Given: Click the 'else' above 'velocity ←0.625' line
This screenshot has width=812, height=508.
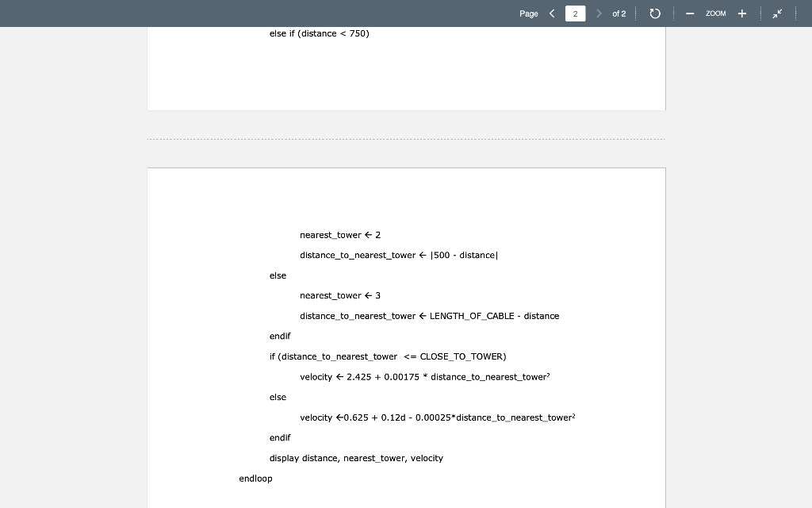Looking at the screenshot, I should pos(278,397).
